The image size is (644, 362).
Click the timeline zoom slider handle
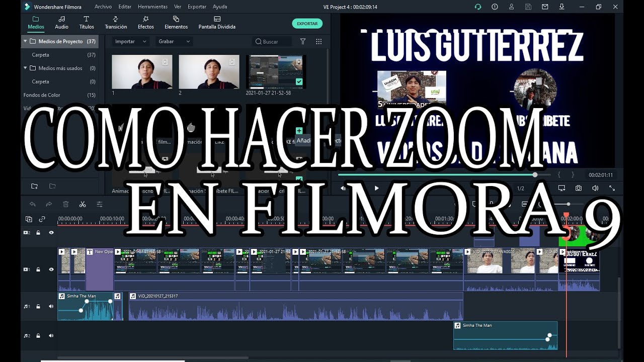[569, 204]
